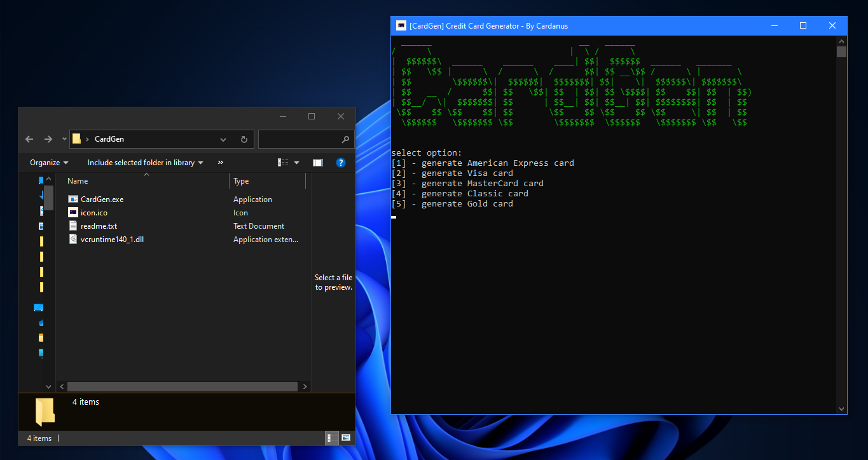This screenshot has height=460, width=868.
Task: Go back in the CardGen Explorer window
Action: pos(29,139)
